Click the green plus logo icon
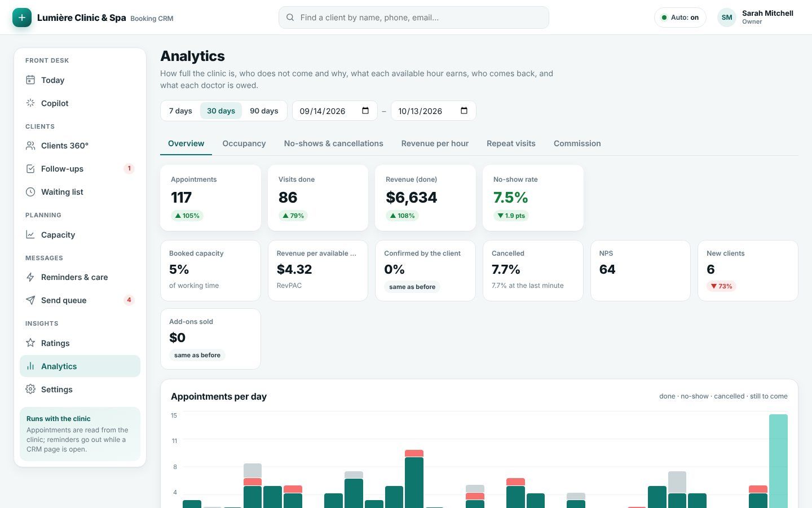 click(x=22, y=17)
